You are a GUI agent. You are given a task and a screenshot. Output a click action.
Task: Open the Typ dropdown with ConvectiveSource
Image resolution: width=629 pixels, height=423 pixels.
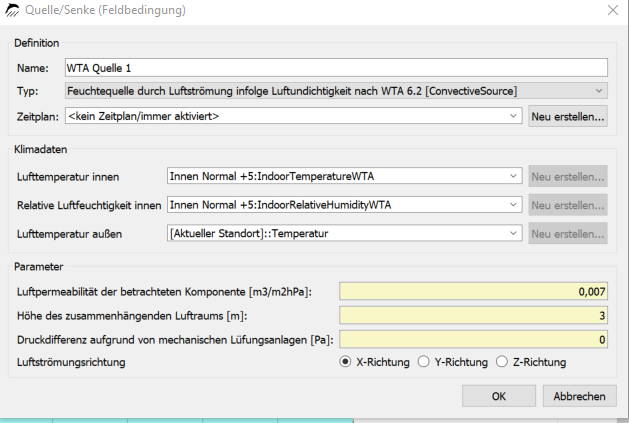tap(336, 91)
